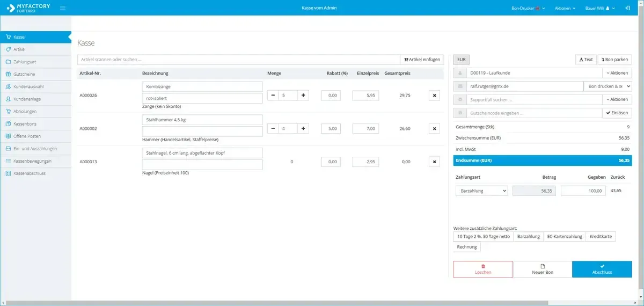Open Artikel in the sidebar
The width and height of the screenshot is (644, 306).
[35, 49]
